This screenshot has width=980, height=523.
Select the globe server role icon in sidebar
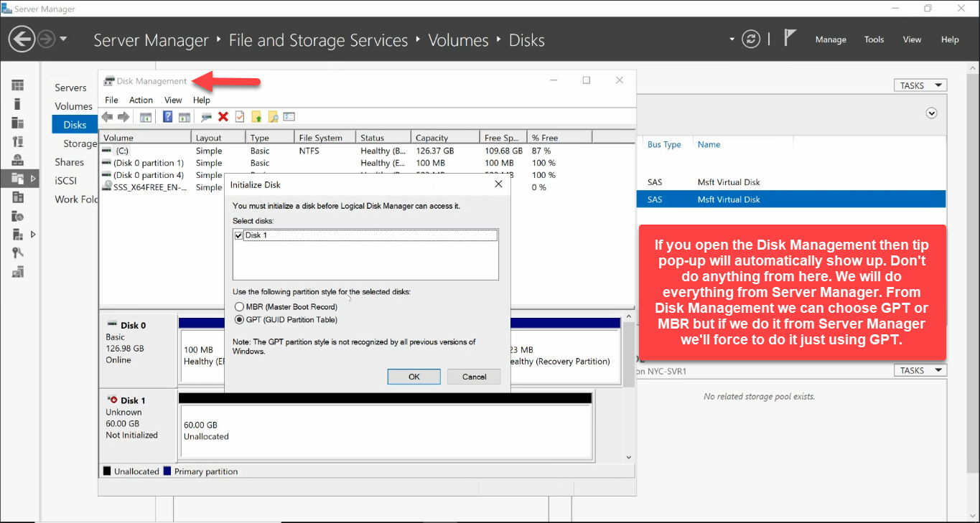pyautogui.click(x=18, y=160)
